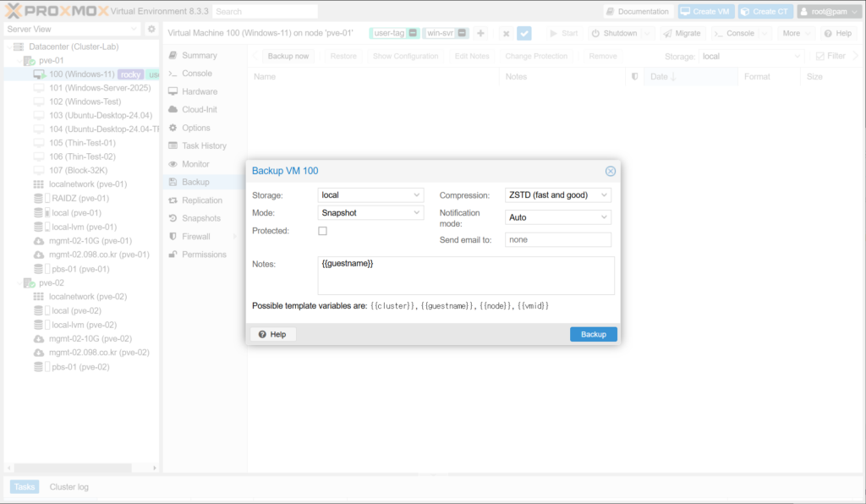Screen dimensions: 866x504
Task: Open the Snapshots tab in VM sidebar
Action: pos(200,218)
